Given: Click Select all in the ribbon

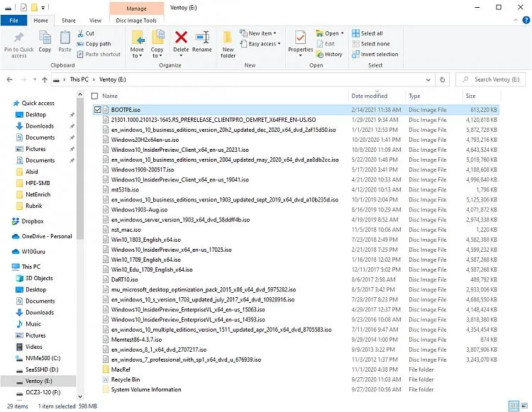Looking at the screenshot, I should (367, 33).
